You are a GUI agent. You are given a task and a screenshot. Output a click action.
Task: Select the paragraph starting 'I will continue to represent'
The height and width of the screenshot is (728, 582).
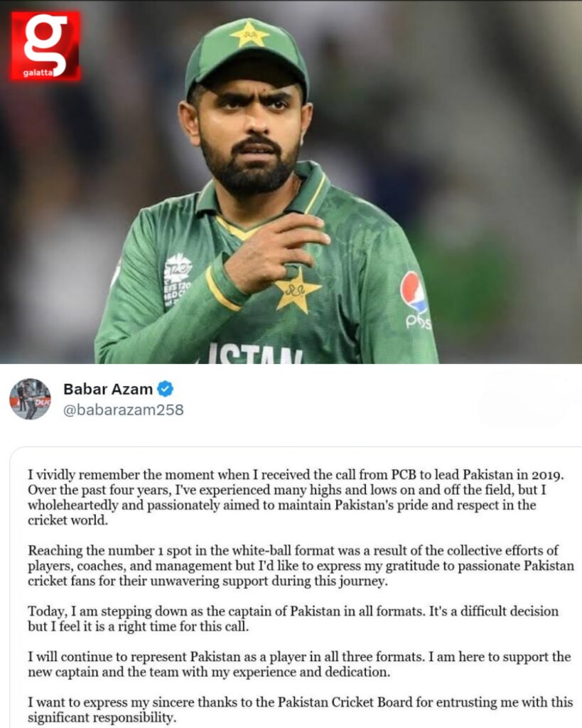click(299, 665)
